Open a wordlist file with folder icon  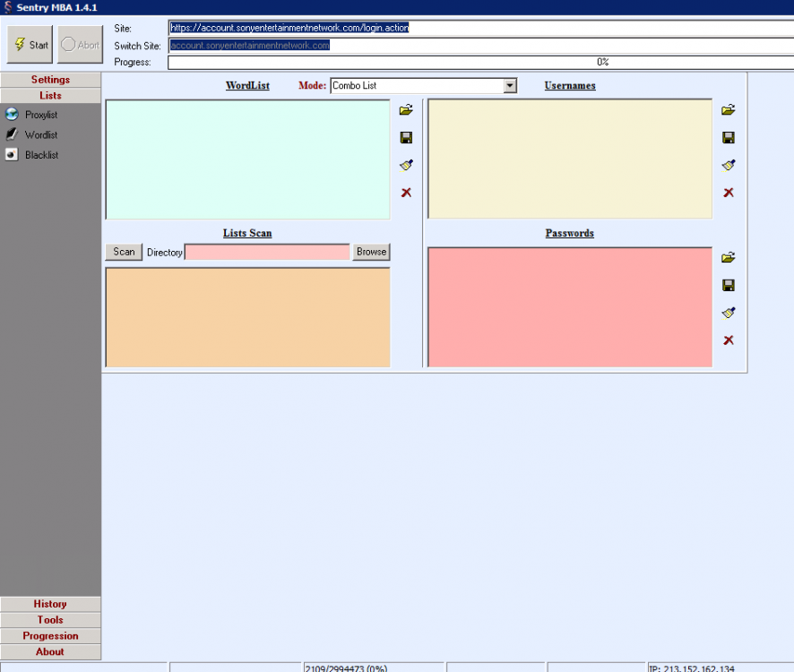(406, 110)
